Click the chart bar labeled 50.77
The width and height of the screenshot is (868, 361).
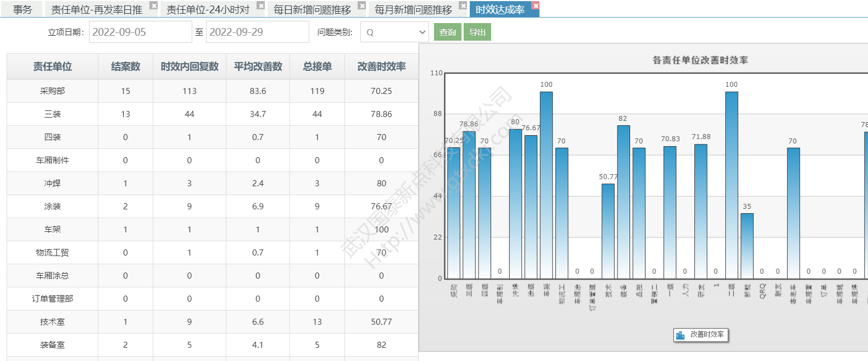[x=608, y=231]
